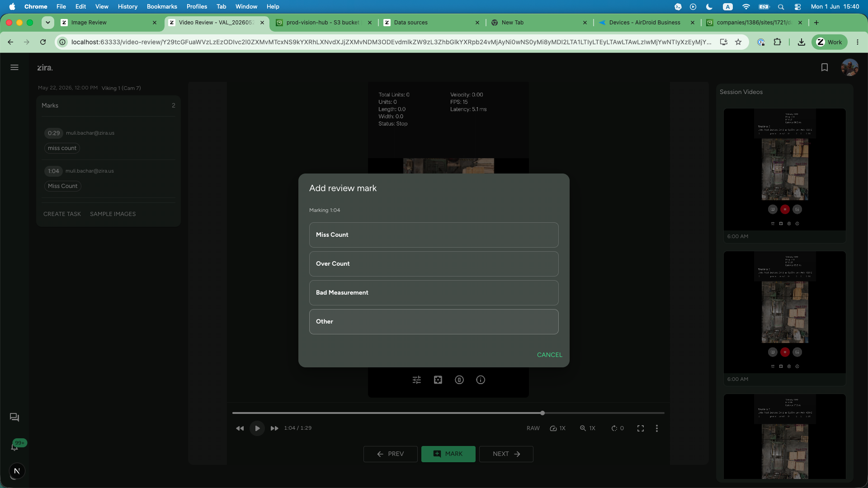Bookmark this page with the star icon
This screenshot has height=488, width=868.
(738, 42)
